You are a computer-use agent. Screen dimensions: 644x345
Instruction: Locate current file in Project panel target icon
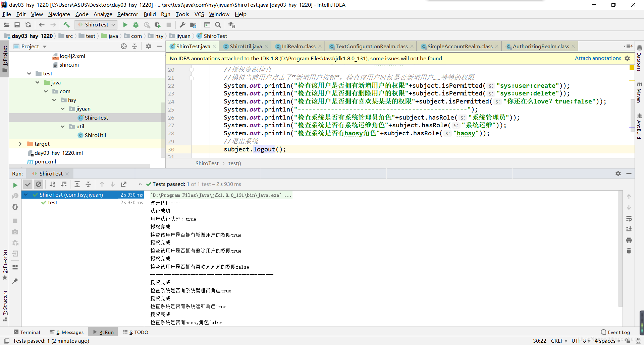coord(124,46)
